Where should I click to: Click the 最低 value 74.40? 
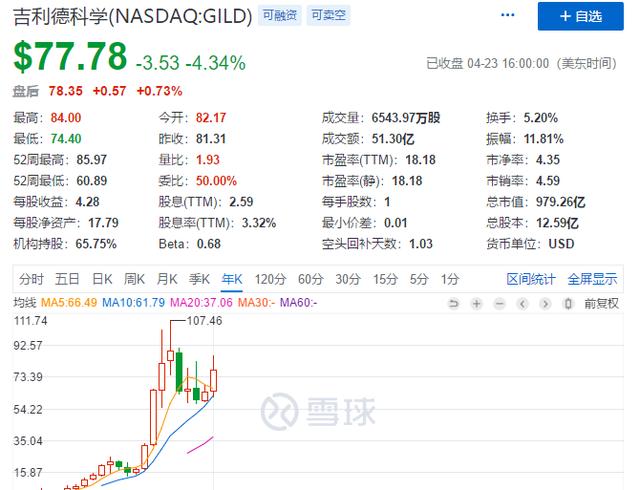pos(66,139)
